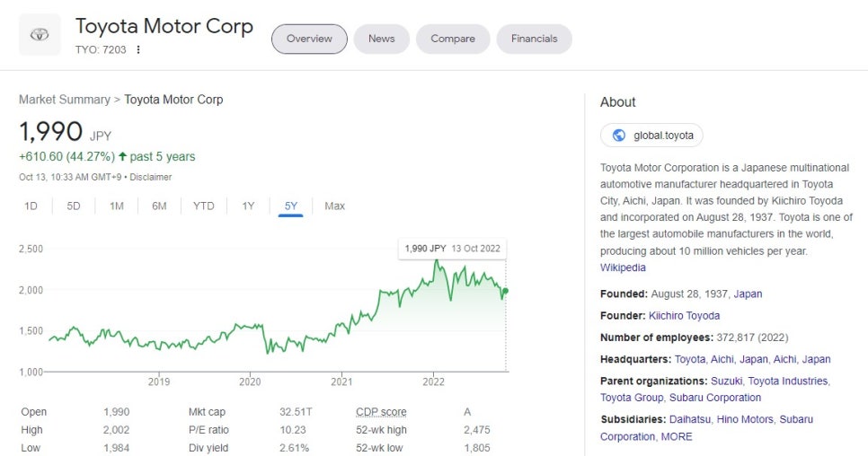Open the Market Summary breadcrumb
This screenshot has height=456, width=868.
coord(65,100)
